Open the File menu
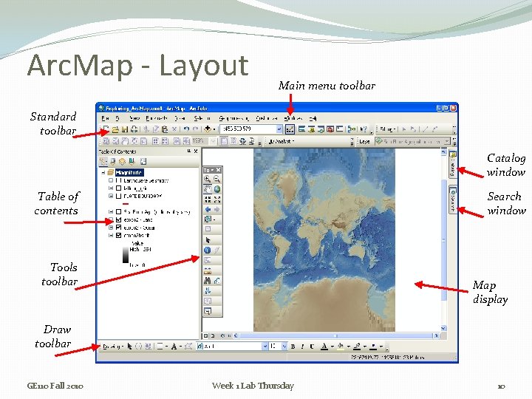The image size is (532, 399). coord(105,118)
